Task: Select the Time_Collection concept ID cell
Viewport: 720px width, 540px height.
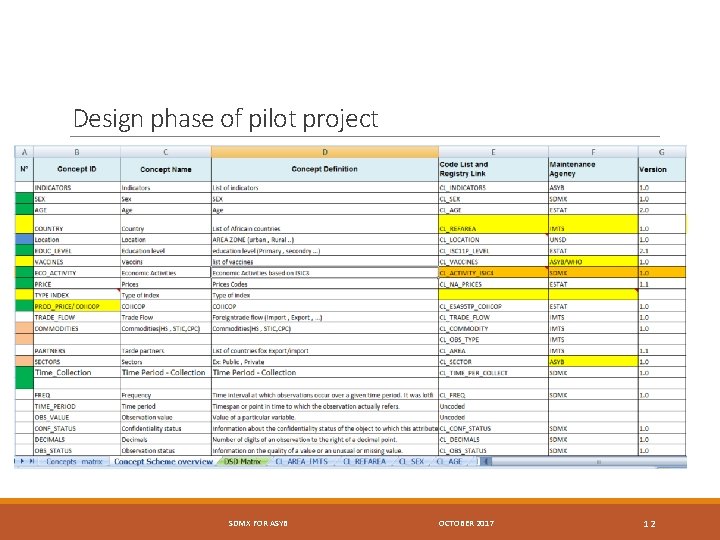Action: pyautogui.click(x=77, y=372)
